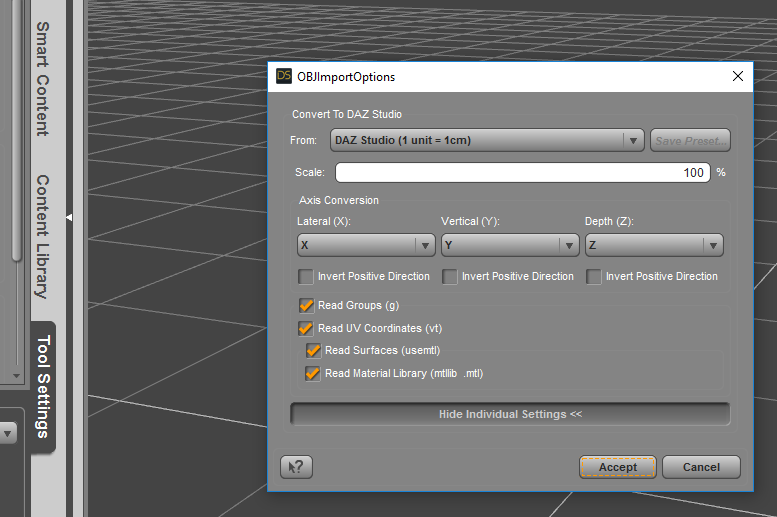Click the Cancel button
Viewport: 777px width, 517px height.
coord(701,467)
